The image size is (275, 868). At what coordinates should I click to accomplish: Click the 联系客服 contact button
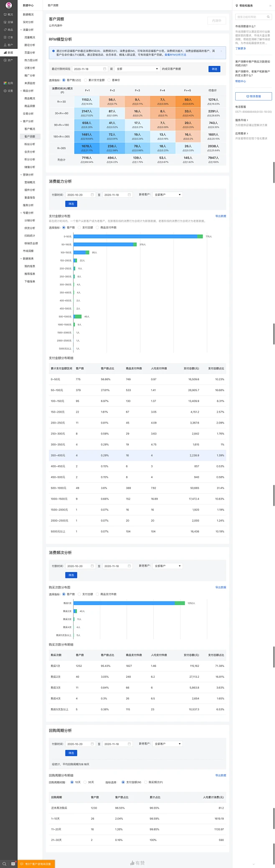[253, 96]
